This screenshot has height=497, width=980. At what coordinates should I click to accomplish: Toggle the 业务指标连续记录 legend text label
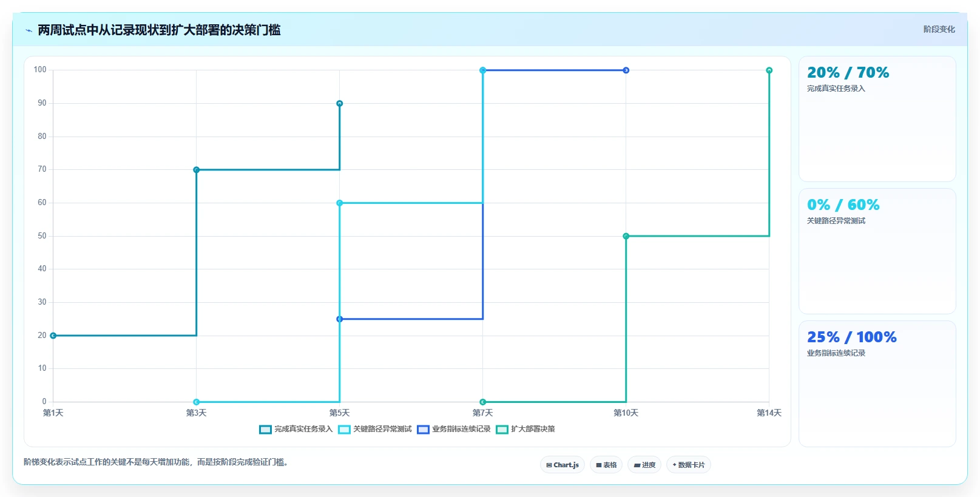click(461, 429)
